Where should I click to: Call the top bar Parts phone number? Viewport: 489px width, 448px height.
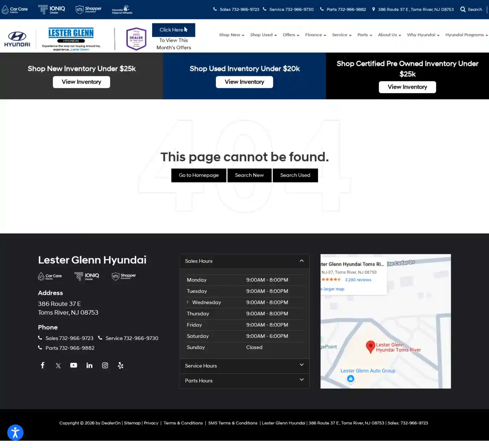point(343,9)
